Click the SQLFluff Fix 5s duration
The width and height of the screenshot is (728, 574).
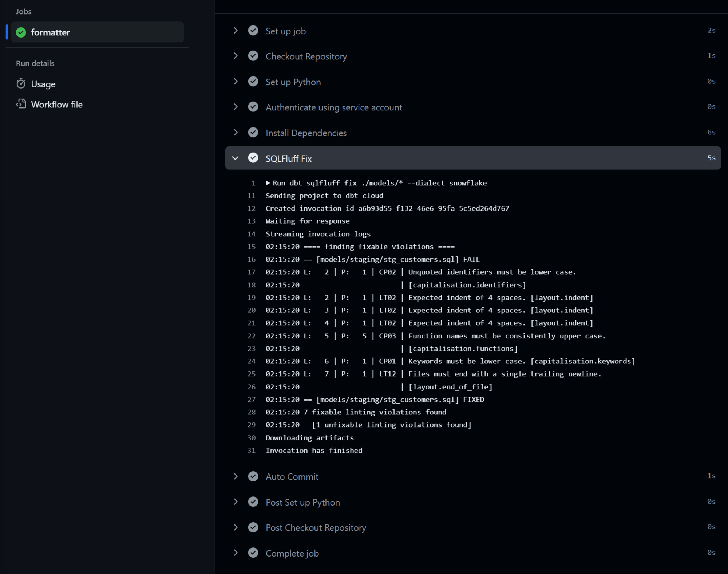pyautogui.click(x=711, y=158)
